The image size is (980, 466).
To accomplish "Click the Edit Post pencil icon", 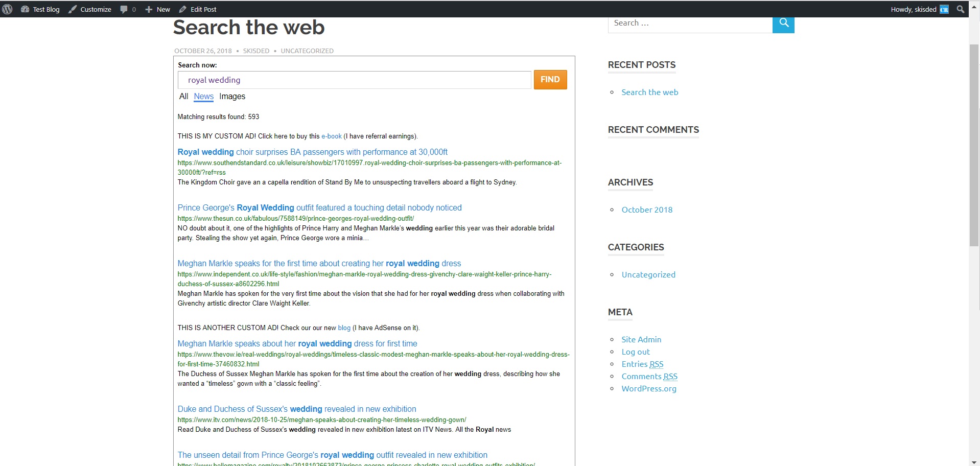I will click(182, 9).
